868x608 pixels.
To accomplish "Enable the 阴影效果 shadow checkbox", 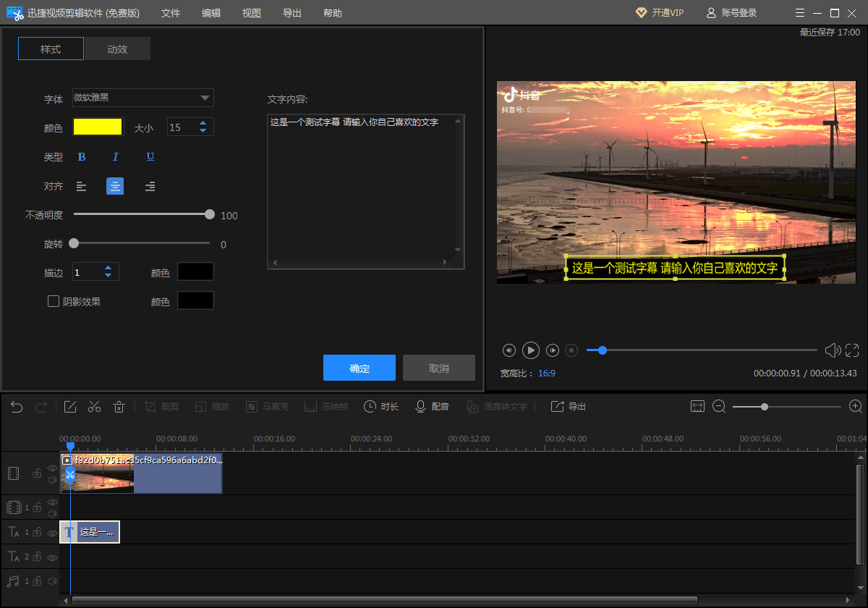I will tap(54, 301).
